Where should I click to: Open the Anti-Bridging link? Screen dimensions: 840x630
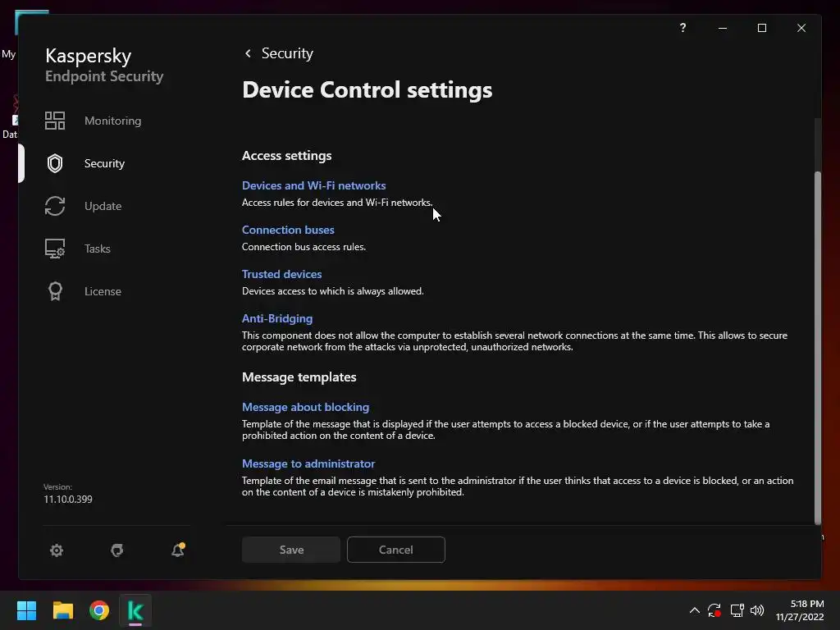pos(277,318)
